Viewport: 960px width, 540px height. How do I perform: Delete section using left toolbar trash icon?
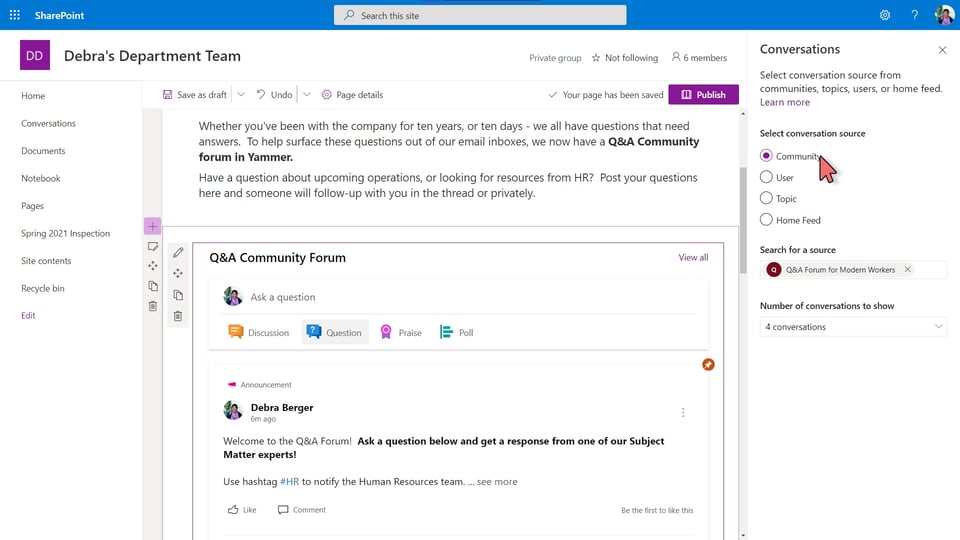coord(152,306)
